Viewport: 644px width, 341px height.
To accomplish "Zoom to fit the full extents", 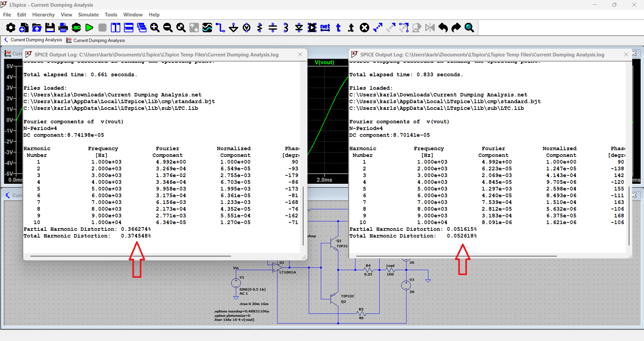I will point(181,28).
